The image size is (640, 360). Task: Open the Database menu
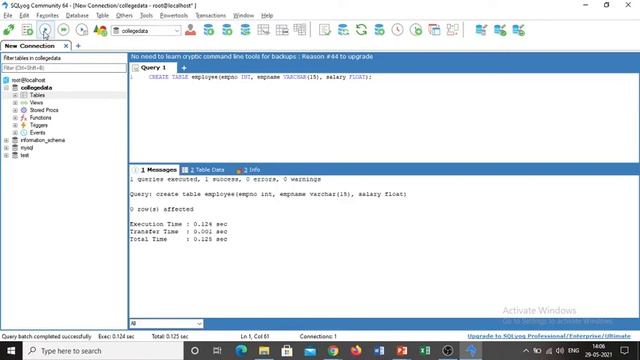pos(77,16)
